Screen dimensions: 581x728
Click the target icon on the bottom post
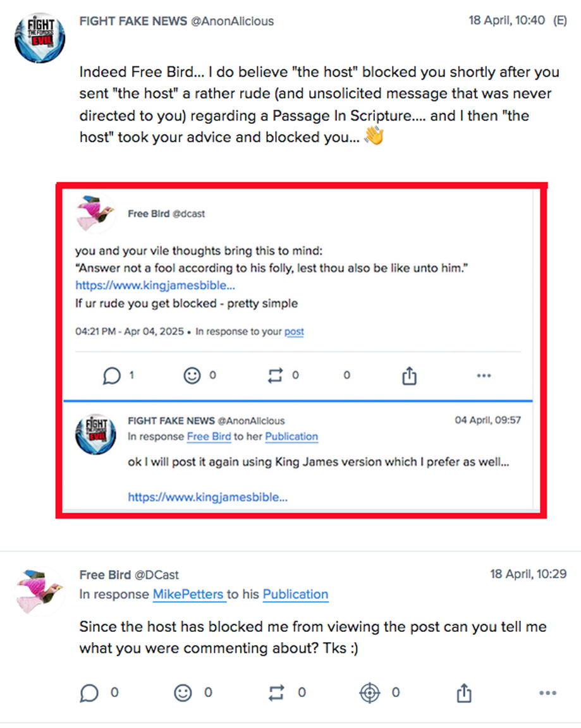(x=370, y=693)
